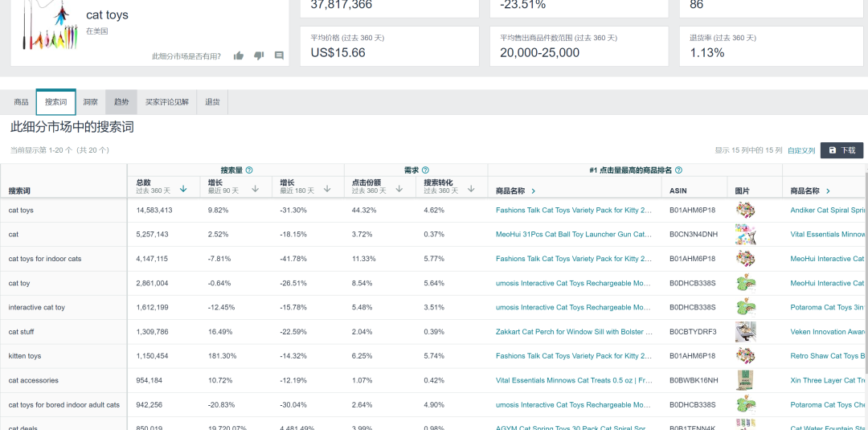
Task: Expand first 商品名称 column chevron
Action: tap(534, 191)
